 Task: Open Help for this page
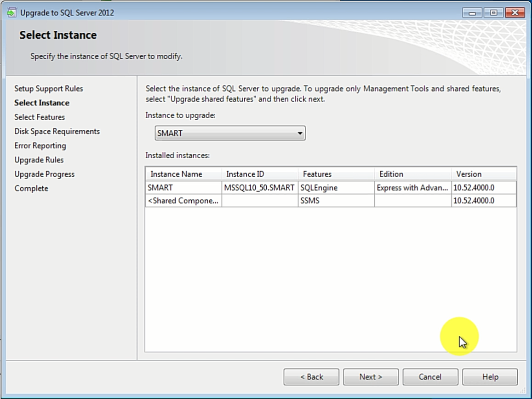coord(490,376)
